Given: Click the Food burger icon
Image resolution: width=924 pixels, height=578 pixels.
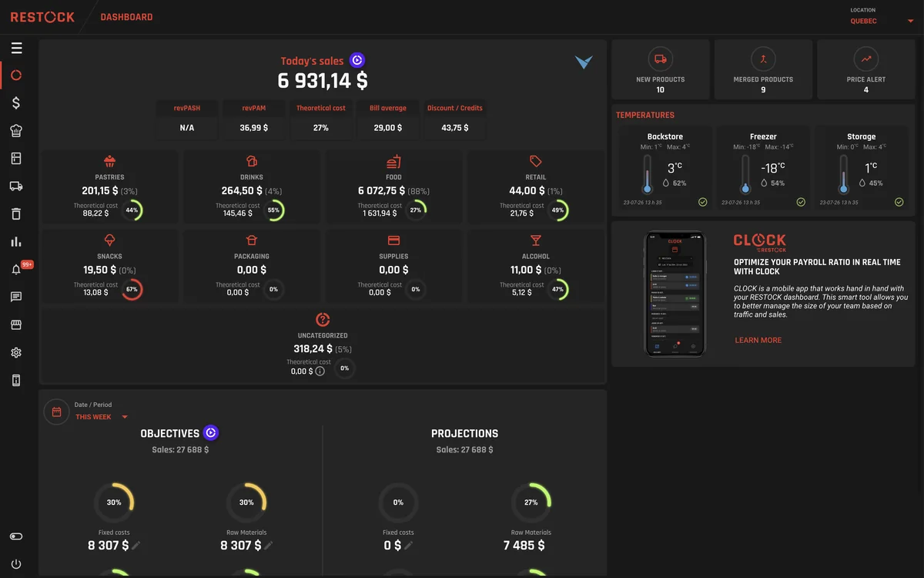Looking at the screenshot, I should pos(393,162).
